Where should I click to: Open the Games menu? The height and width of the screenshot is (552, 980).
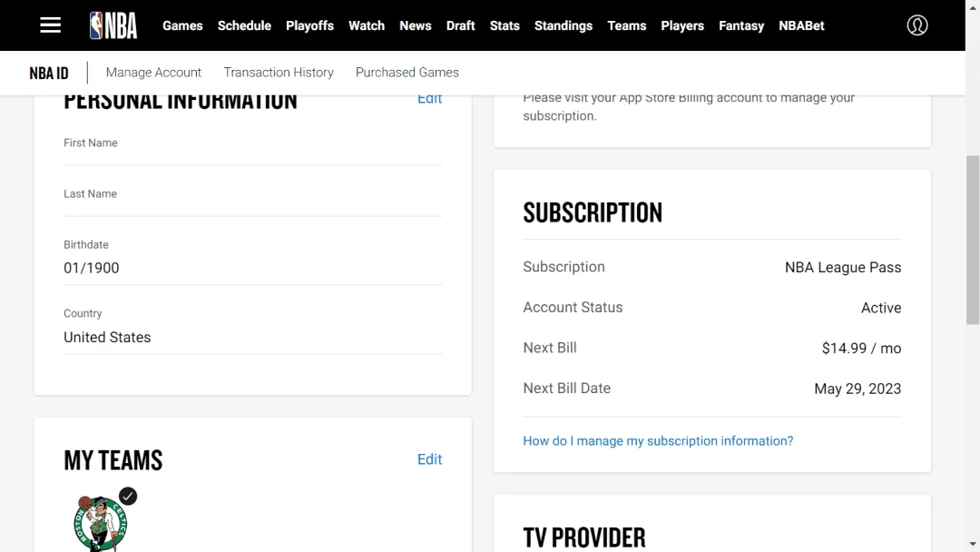click(x=182, y=25)
